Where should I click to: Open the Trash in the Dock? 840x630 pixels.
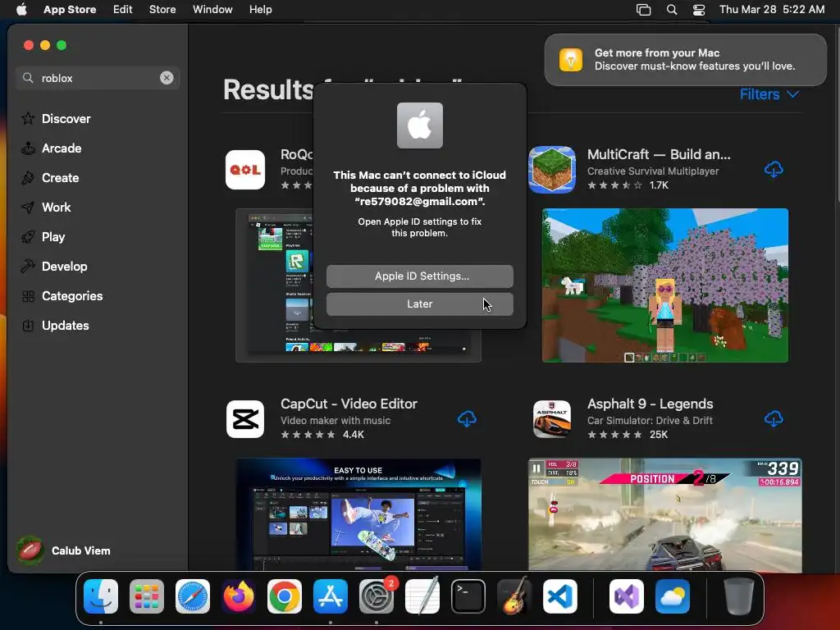tap(739, 596)
